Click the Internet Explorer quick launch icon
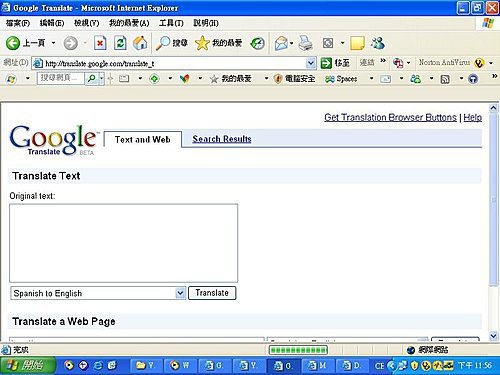Screen dimensions: 500x375 [x=98, y=366]
